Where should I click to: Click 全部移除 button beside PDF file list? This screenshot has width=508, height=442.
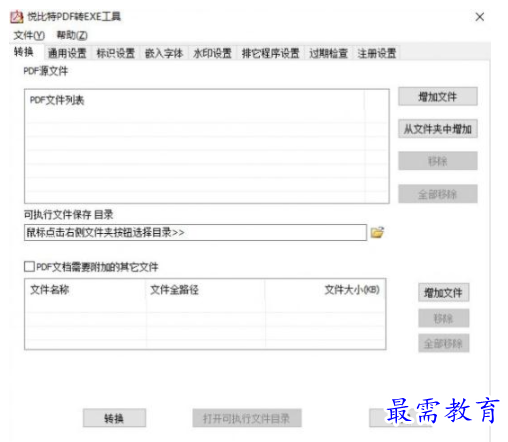(x=438, y=194)
